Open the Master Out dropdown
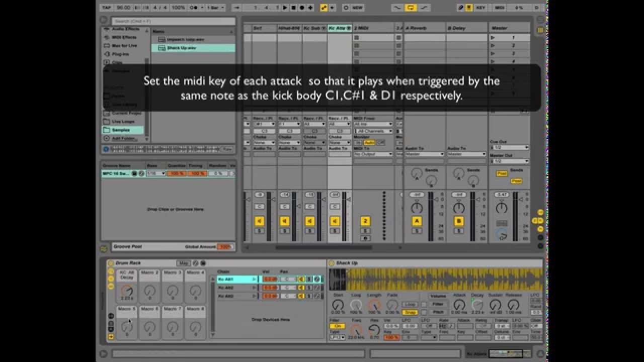The width and height of the screenshot is (644, 362). tap(510, 161)
